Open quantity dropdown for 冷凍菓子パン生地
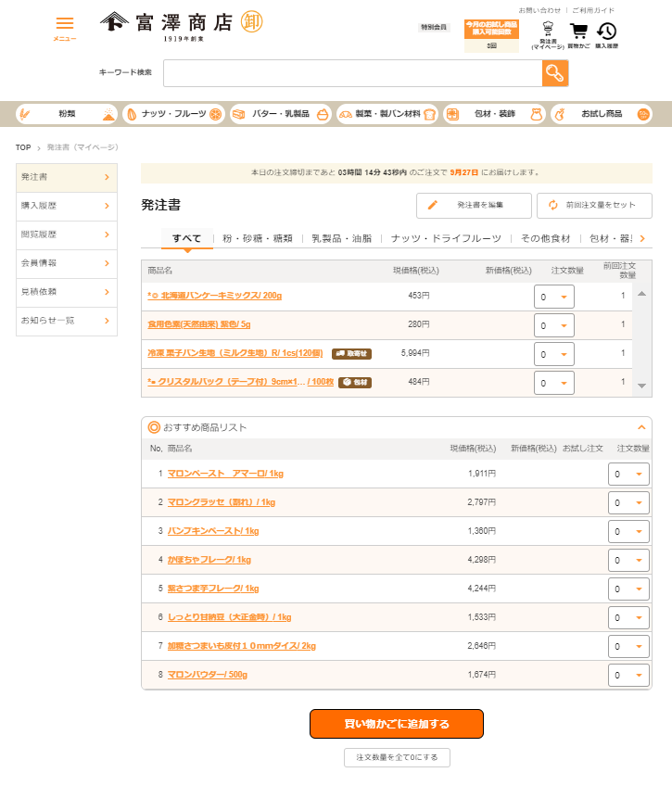Screen dimensions: 672x798 pos(554,355)
